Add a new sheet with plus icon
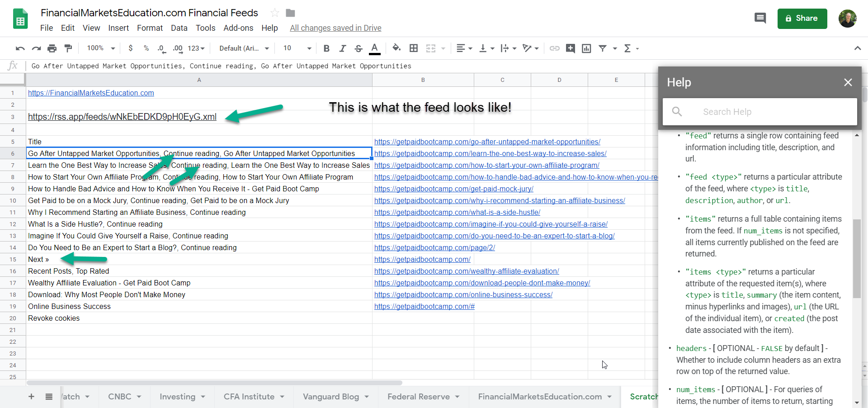The width and height of the screenshot is (868, 408). coord(31,397)
